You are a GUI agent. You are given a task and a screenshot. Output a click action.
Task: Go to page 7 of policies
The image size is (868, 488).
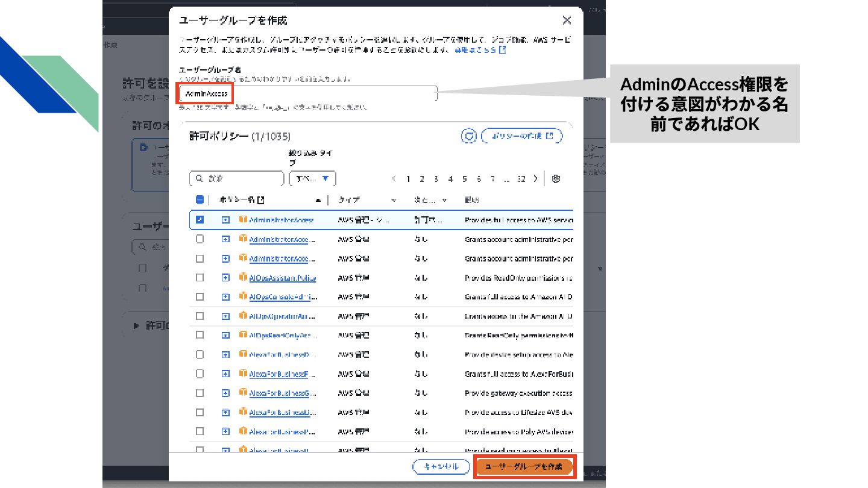tap(492, 179)
